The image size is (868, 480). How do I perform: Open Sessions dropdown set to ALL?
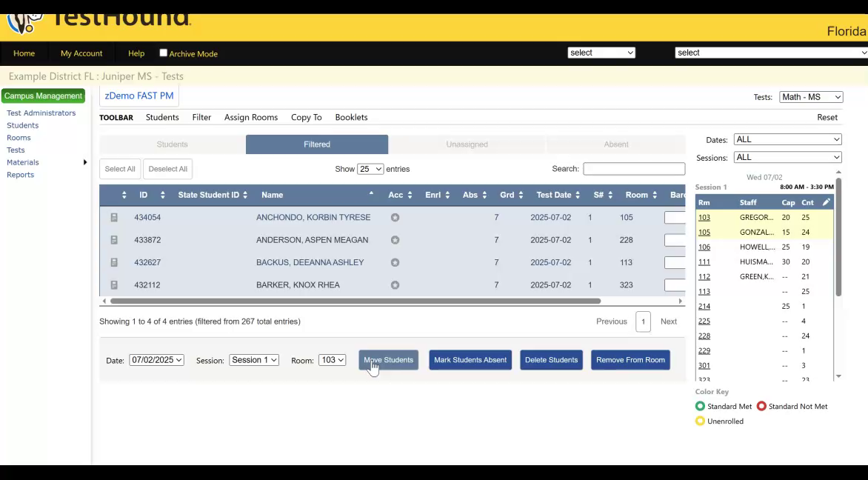click(x=788, y=157)
